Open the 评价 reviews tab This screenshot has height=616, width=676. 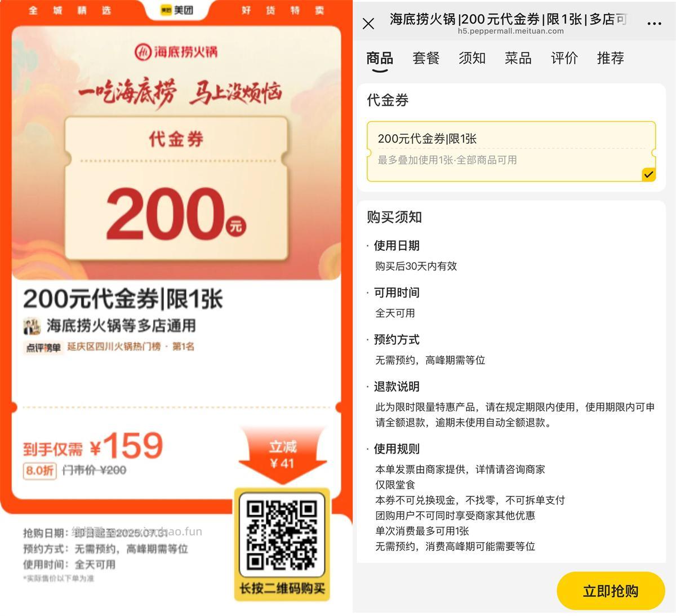tap(564, 58)
